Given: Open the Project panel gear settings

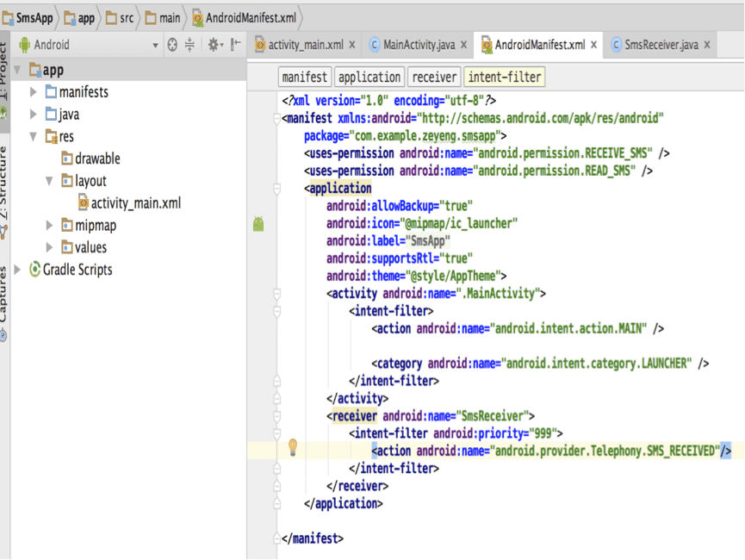Looking at the screenshot, I should (x=213, y=45).
